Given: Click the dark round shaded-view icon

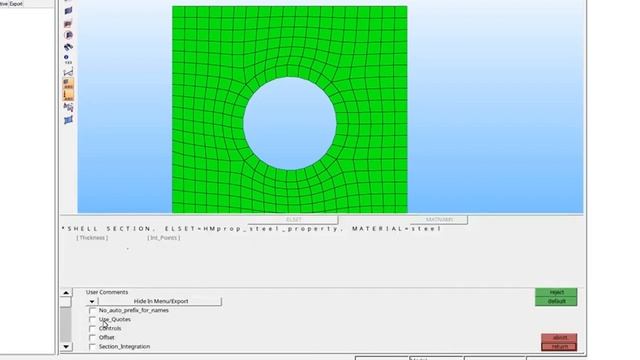Looking at the screenshot, I should pos(68,35).
